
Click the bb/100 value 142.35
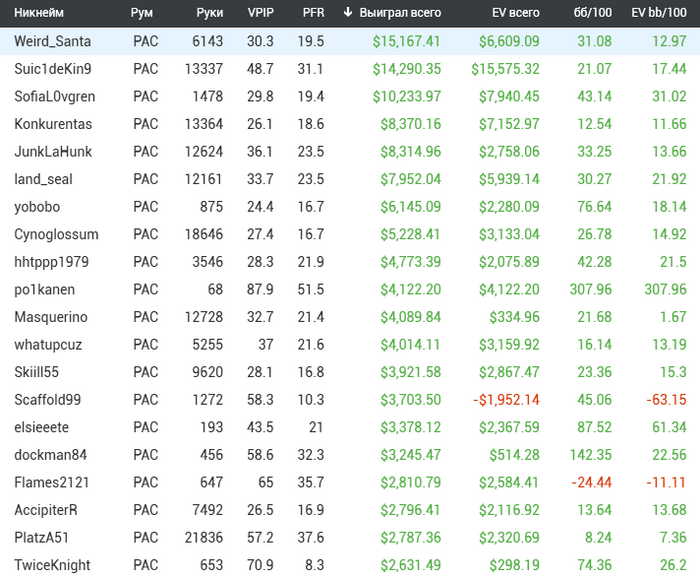591,455
